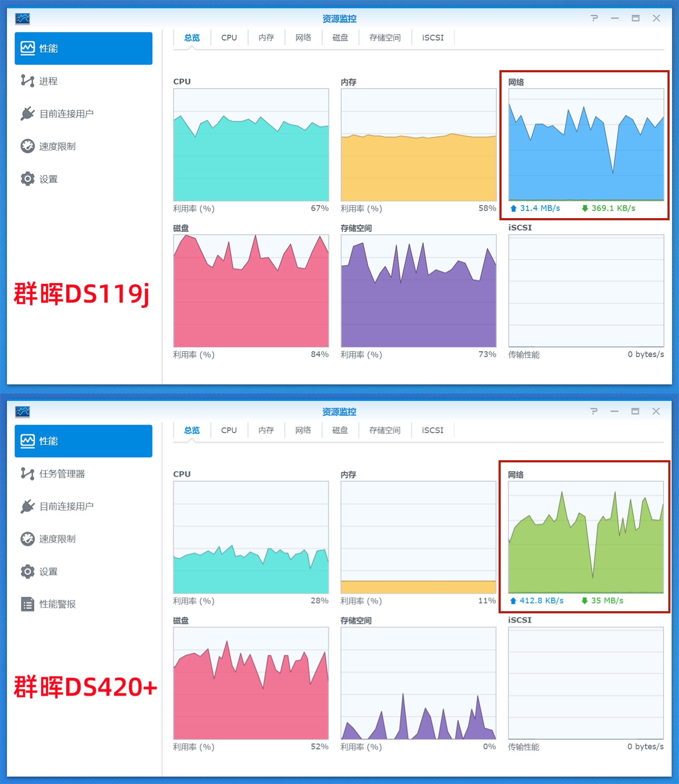Switch to the CPU tab in the DS420+ window

pos(229,430)
